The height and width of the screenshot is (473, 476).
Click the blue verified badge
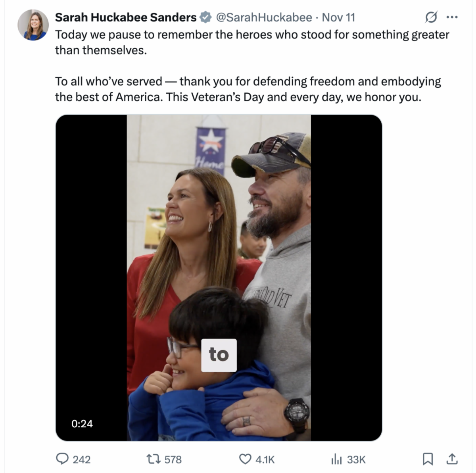205,17
